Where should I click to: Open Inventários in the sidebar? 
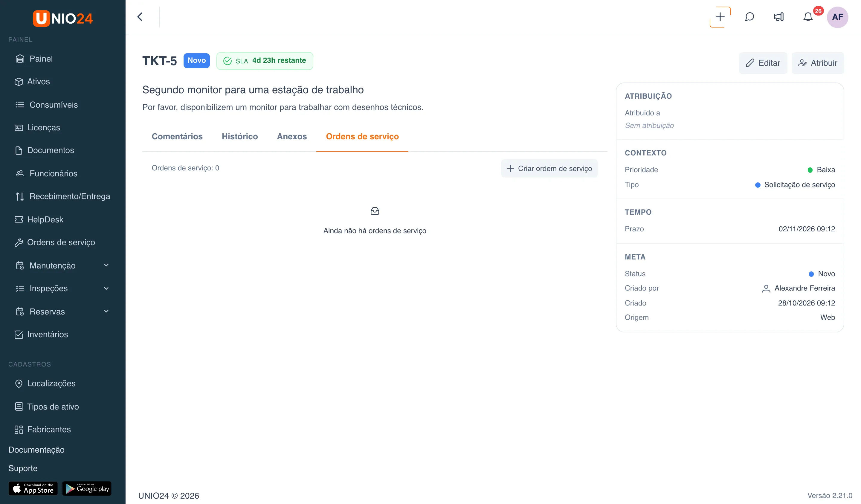(62, 334)
